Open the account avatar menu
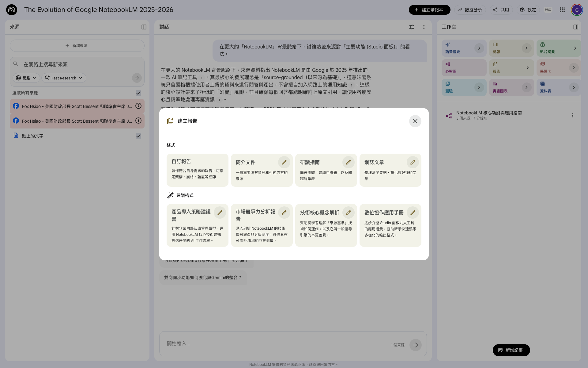Image resolution: width=588 pixels, height=368 pixels. [577, 10]
